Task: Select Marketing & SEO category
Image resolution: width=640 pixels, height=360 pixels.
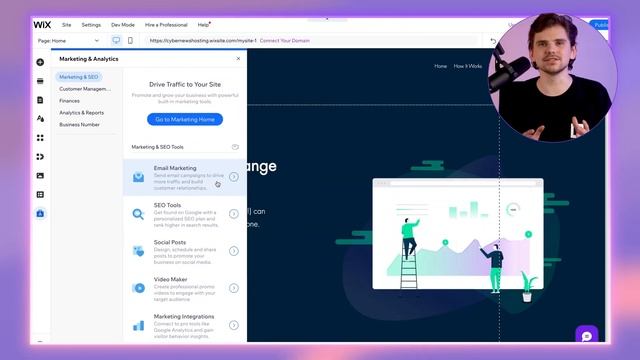Action: [79, 77]
